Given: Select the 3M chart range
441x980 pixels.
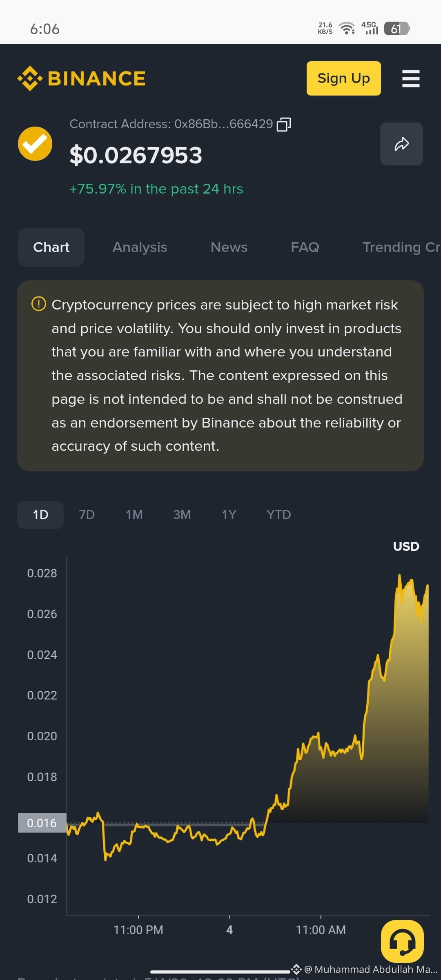Looking at the screenshot, I should click(x=182, y=514).
